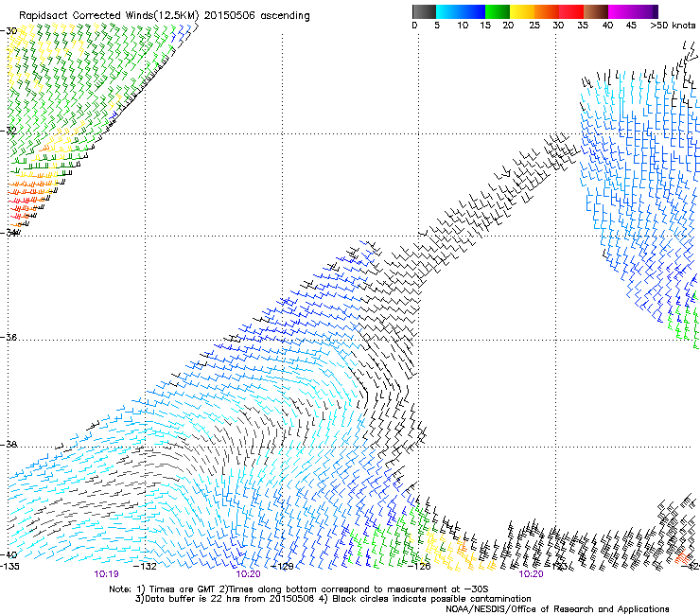
Task: Click the purple '10:19' time label
Action: coord(106,574)
